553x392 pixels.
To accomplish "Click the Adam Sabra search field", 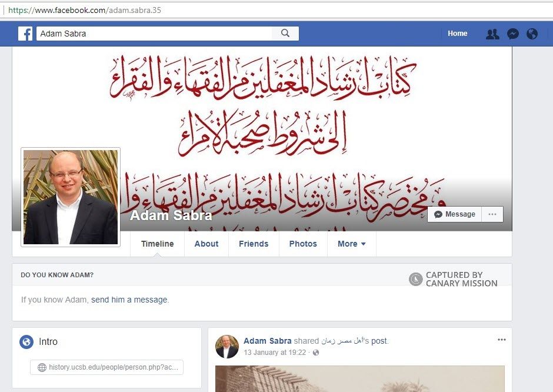I will (154, 34).
